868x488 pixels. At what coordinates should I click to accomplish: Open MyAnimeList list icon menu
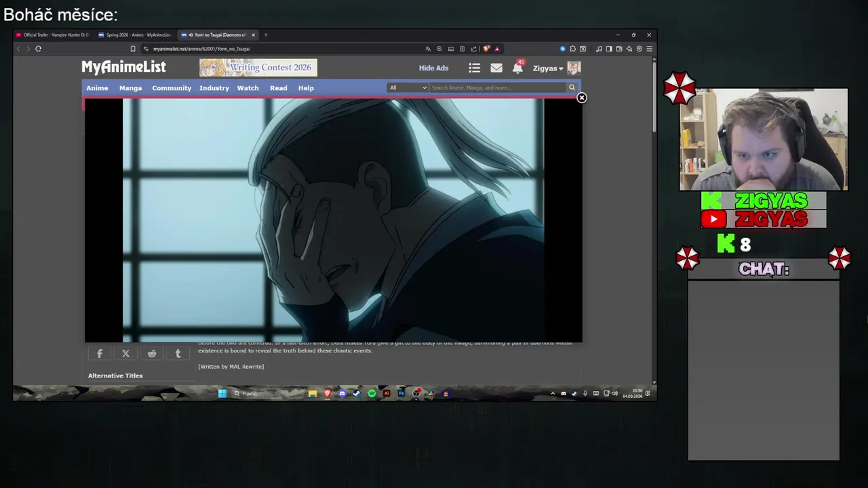[475, 68]
